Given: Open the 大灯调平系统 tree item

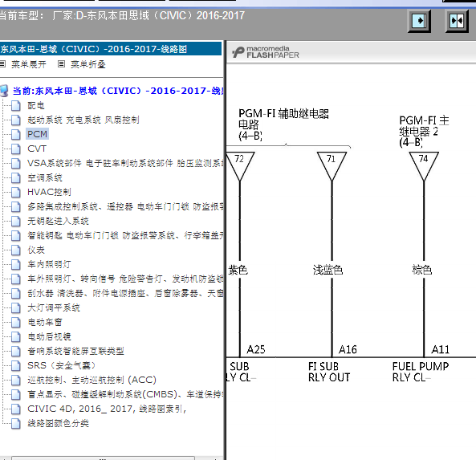Looking at the screenshot, I should click(x=54, y=307).
